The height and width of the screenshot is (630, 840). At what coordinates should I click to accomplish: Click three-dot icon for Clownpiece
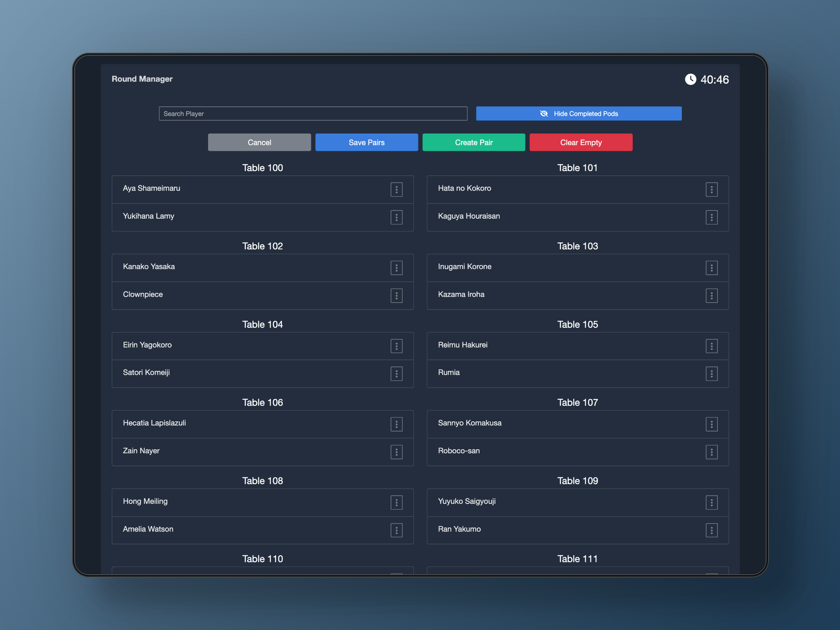click(x=396, y=296)
